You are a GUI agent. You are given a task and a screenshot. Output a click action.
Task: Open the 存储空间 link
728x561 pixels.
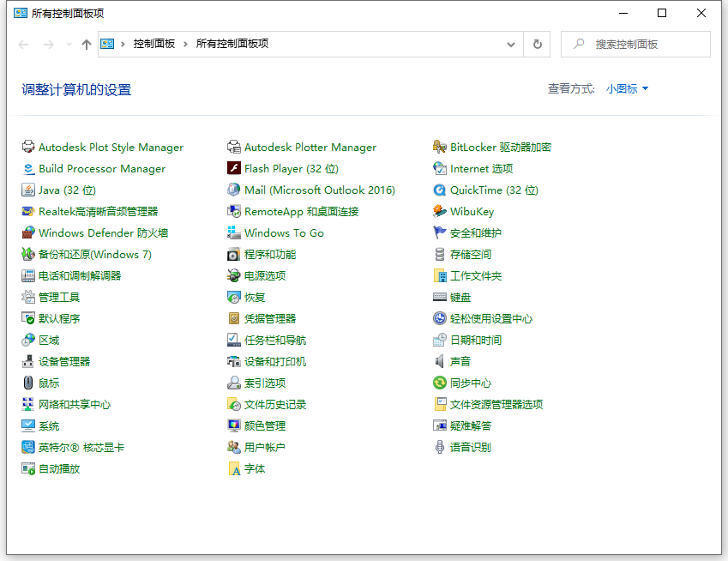coord(471,255)
